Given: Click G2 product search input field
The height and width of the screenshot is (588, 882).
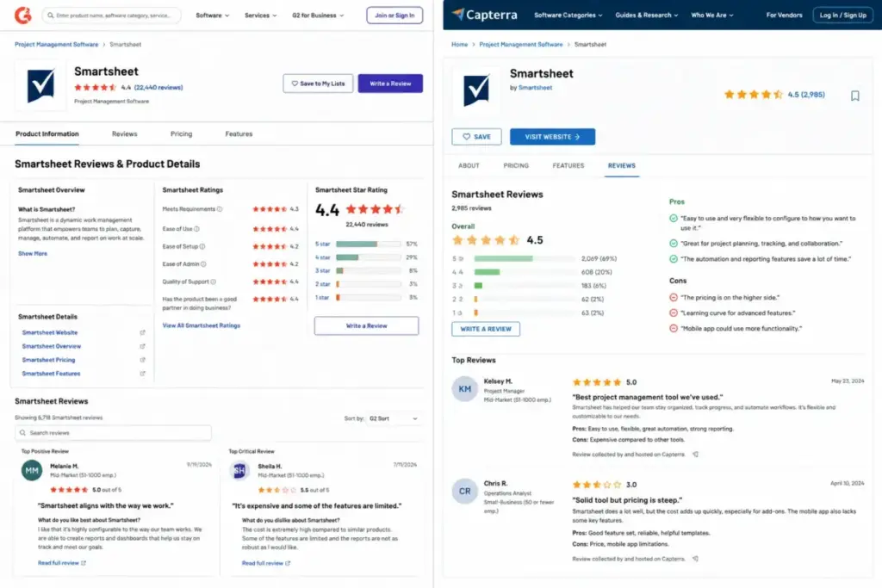Looking at the screenshot, I should click(x=112, y=15).
